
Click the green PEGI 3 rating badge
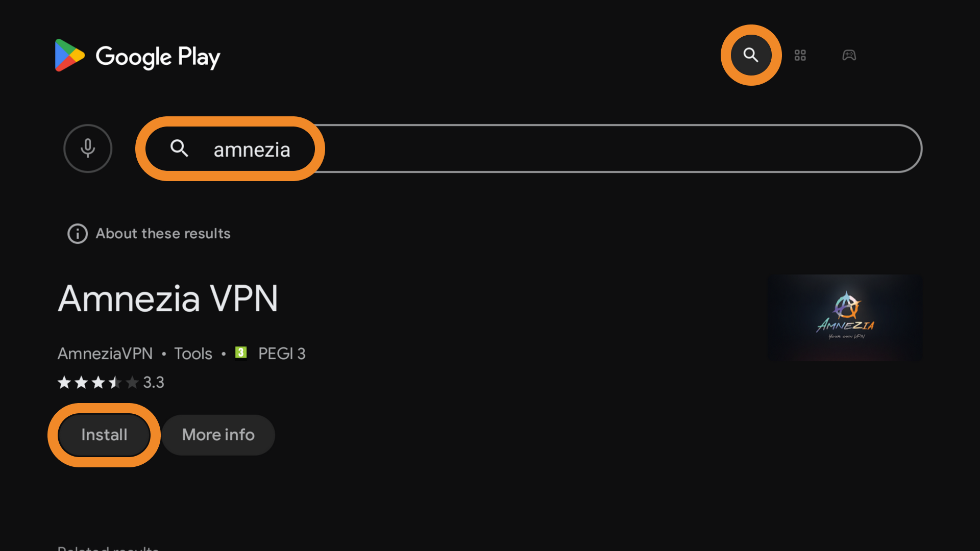point(241,353)
